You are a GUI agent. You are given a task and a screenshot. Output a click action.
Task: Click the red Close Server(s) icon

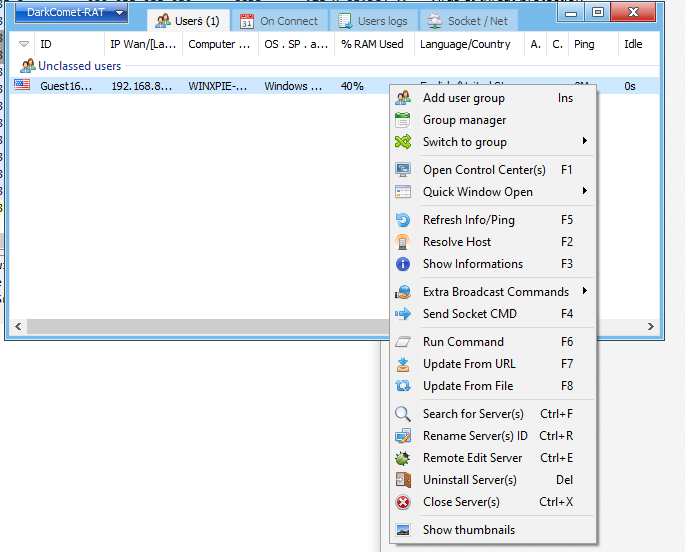click(x=403, y=502)
